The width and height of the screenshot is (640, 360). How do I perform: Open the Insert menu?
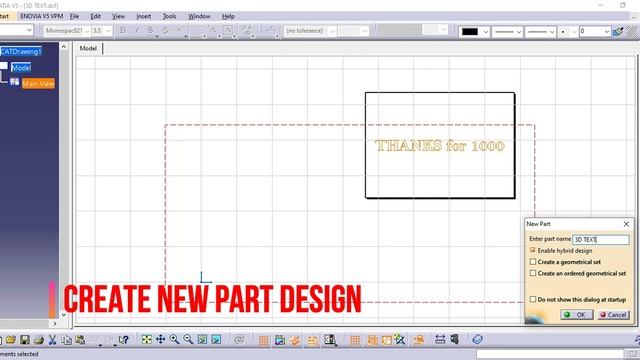(144, 16)
